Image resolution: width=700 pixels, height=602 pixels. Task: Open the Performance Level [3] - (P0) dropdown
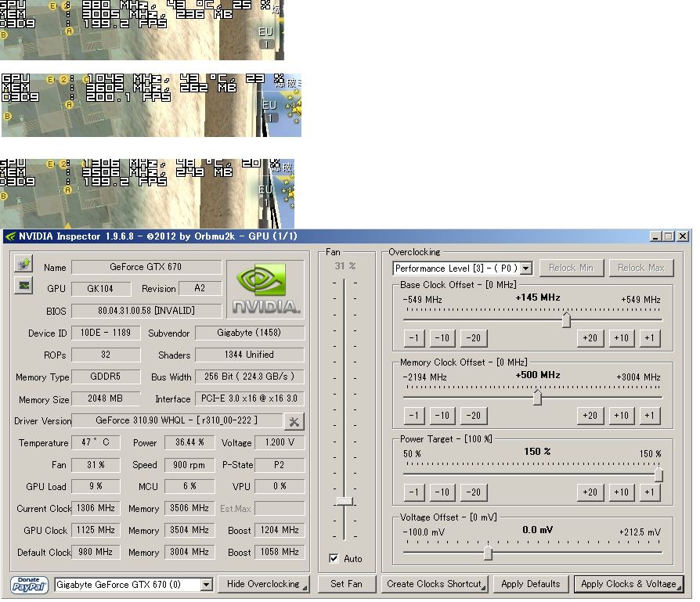[x=526, y=269]
